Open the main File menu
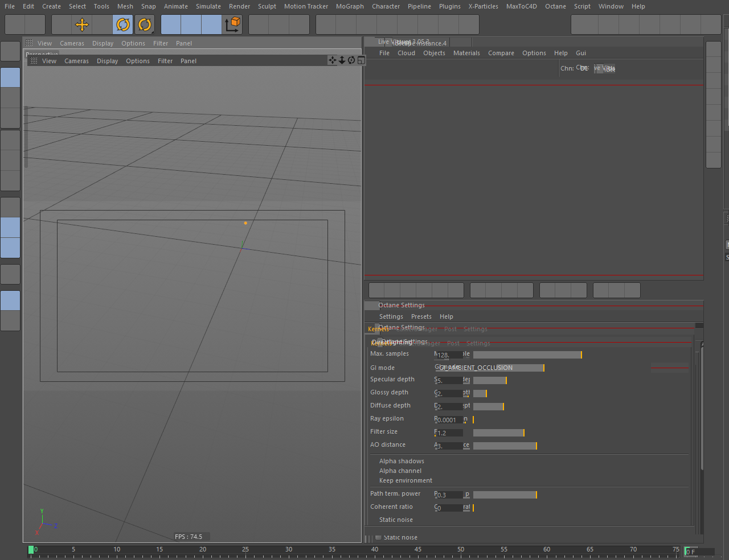The width and height of the screenshot is (729, 560). (10, 6)
